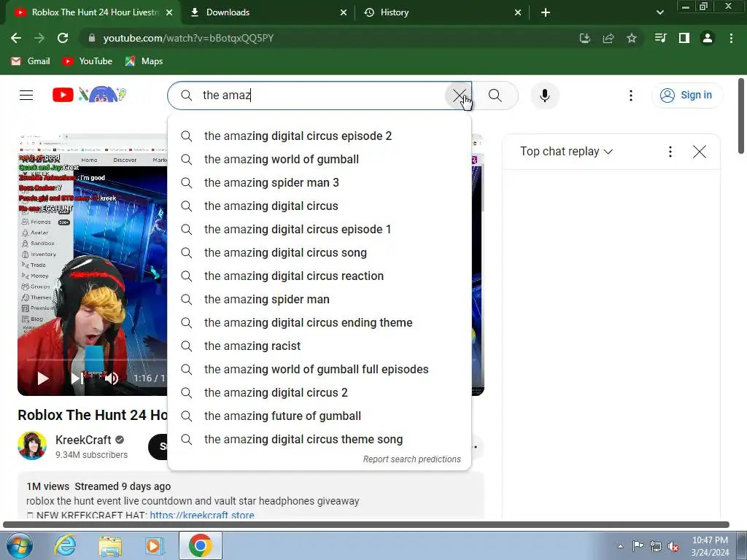The width and height of the screenshot is (747, 560).
Task: Bookmark this tab star icon
Action: tap(631, 38)
